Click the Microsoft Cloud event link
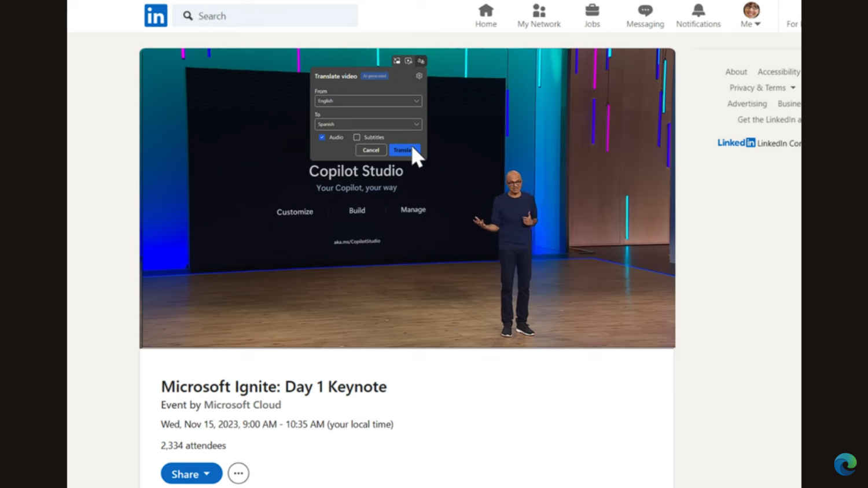 pos(242,405)
